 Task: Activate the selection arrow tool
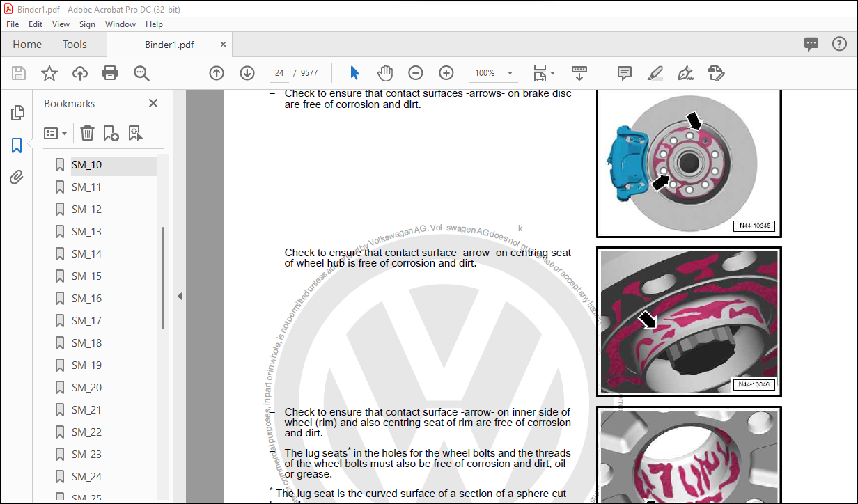pyautogui.click(x=354, y=73)
